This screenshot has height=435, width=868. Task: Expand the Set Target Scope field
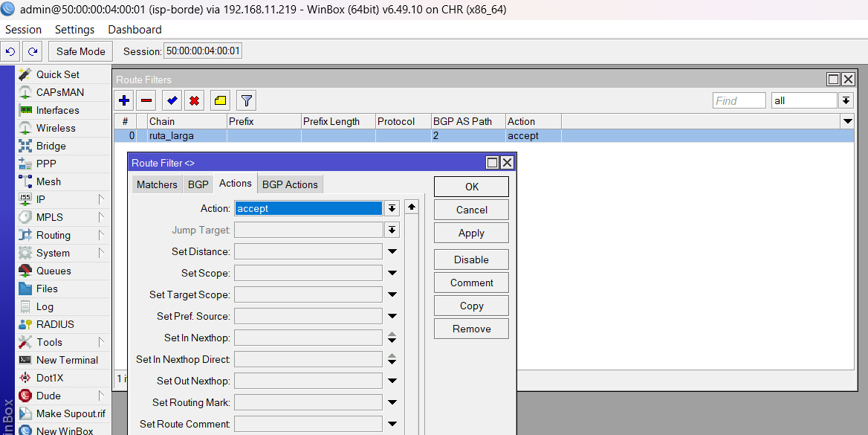pyautogui.click(x=392, y=294)
